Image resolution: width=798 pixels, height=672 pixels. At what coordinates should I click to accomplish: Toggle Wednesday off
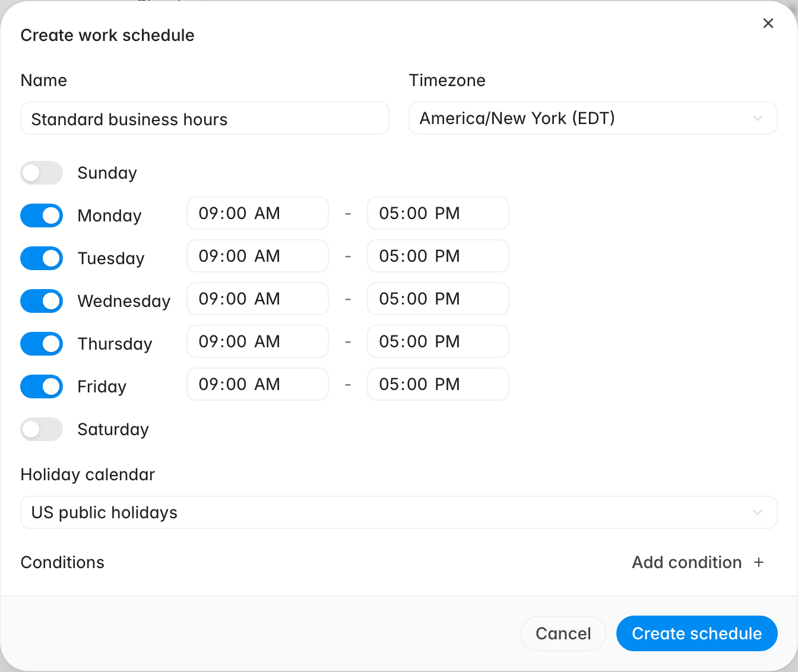42,301
